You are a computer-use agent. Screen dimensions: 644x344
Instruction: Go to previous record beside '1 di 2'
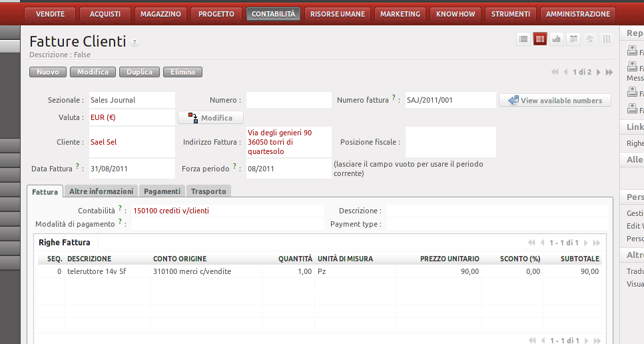point(565,72)
